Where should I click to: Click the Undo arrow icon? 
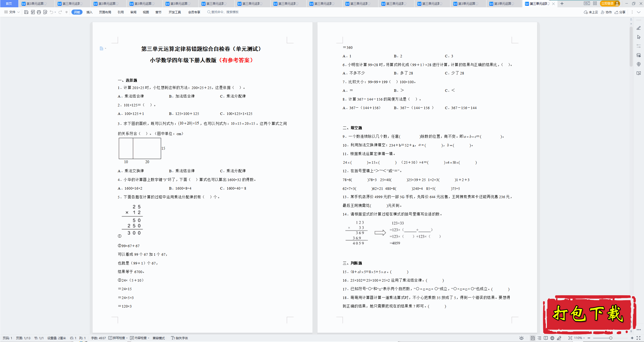pyautogui.click(x=52, y=12)
